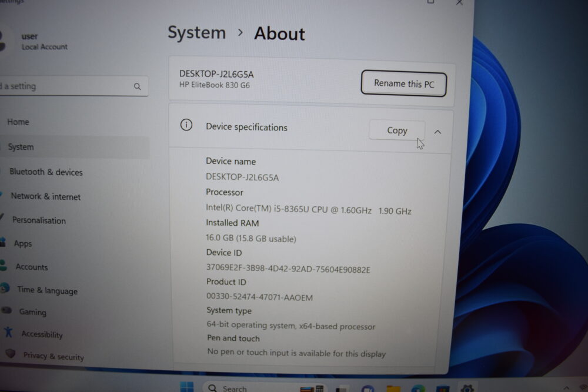Click the Settings gear on the taskbar

coord(467,388)
